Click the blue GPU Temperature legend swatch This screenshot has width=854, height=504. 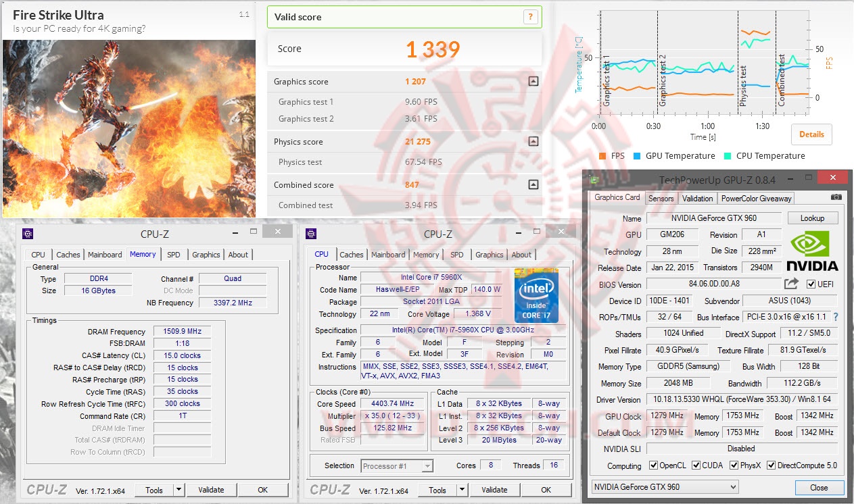pyautogui.click(x=637, y=156)
